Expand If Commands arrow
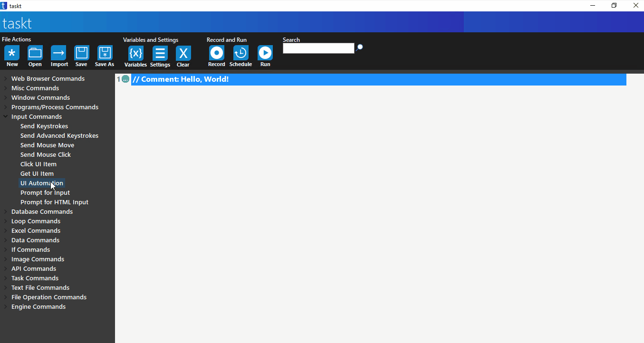644x343 pixels. click(5, 249)
